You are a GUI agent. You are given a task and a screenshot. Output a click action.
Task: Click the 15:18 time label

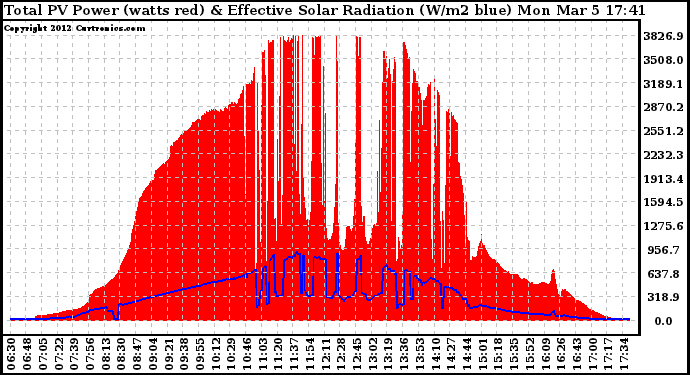[x=499, y=354]
